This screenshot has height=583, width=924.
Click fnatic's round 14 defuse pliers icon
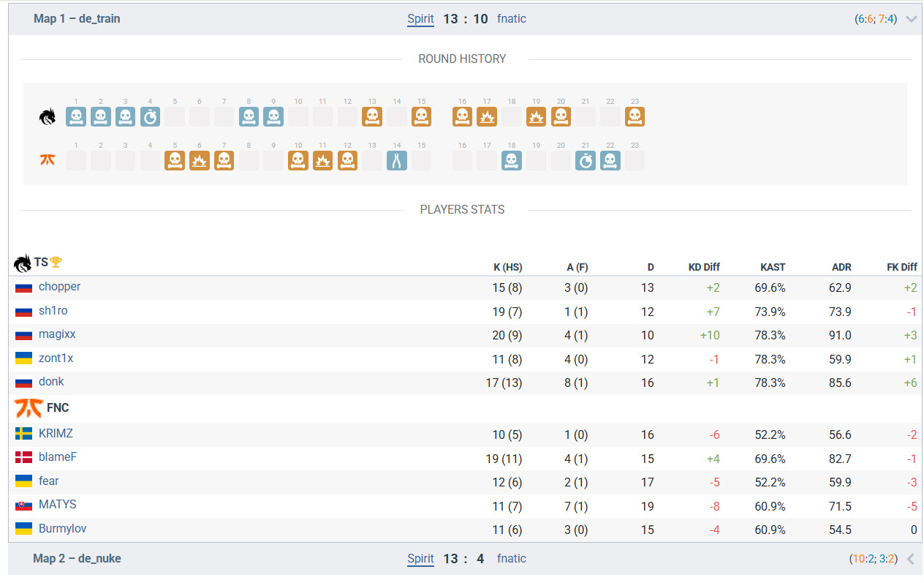pos(397,161)
